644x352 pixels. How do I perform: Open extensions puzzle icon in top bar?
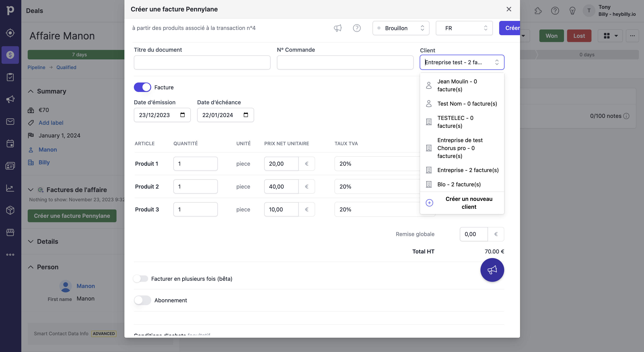(x=538, y=11)
